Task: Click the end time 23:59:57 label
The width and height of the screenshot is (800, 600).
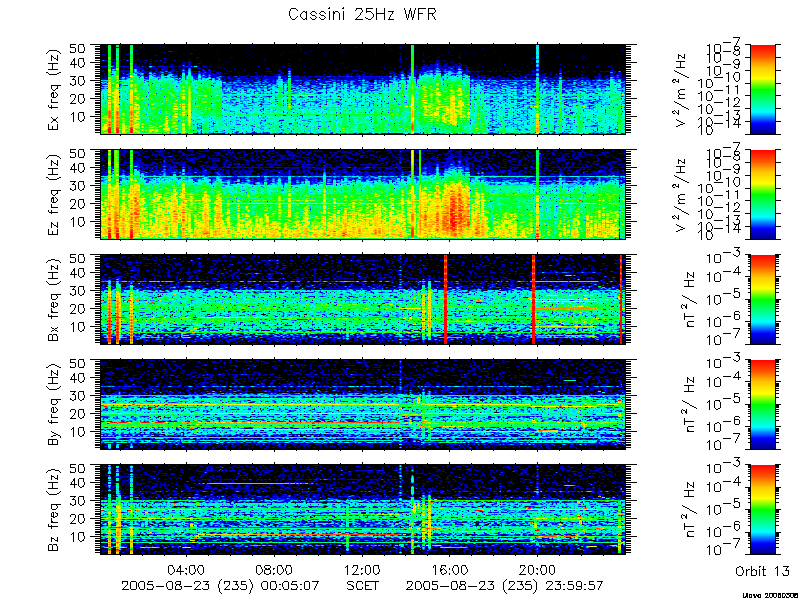Action: pyautogui.click(x=574, y=585)
